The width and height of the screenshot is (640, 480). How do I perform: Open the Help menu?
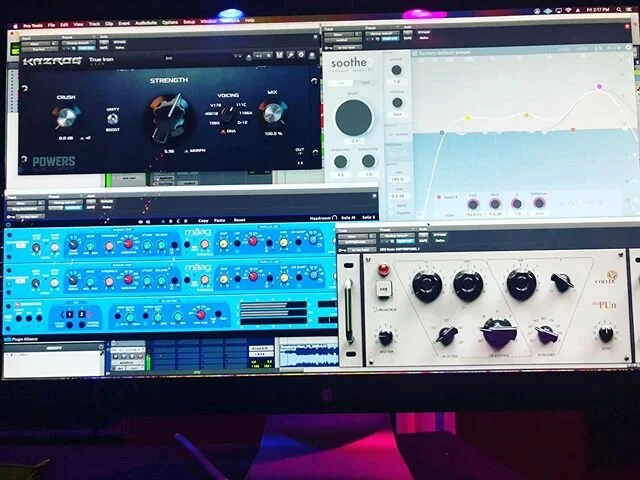click(249, 20)
